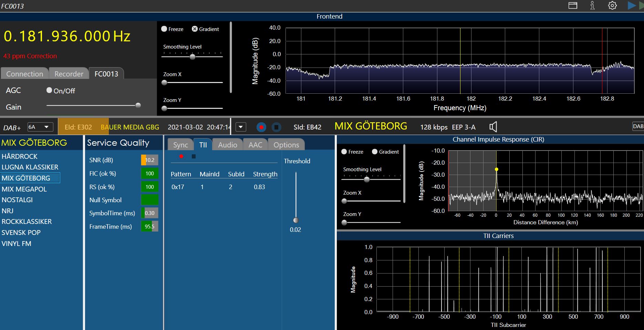The image size is (644, 330).
Task: Click the BAUER MEDIA GBG ensemble name
Action: [130, 127]
